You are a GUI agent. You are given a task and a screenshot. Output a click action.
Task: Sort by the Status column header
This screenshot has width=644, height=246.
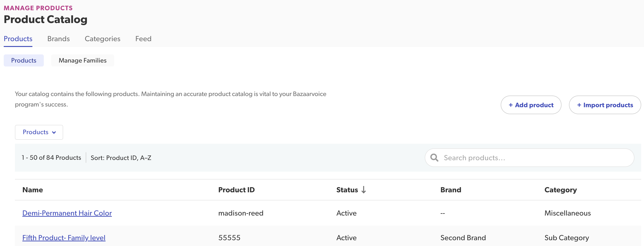click(347, 190)
